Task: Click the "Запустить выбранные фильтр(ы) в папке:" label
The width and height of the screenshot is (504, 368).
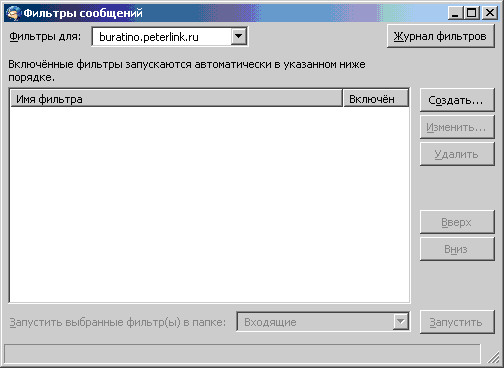Action: click(x=118, y=322)
